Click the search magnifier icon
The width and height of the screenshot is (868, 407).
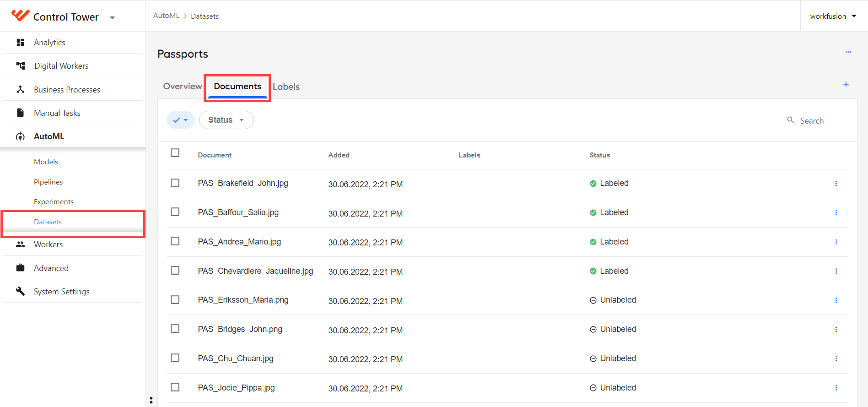point(790,120)
